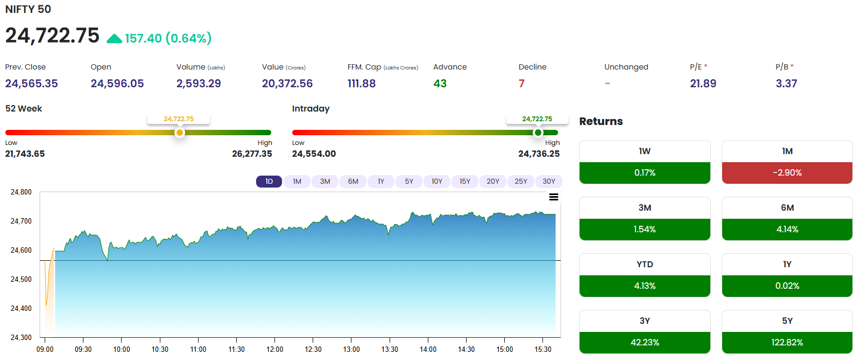Image resolution: width=868 pixels, height=361 pixels.
Task: Open the 5Y returns card
Action: click(x=787, y=332)
